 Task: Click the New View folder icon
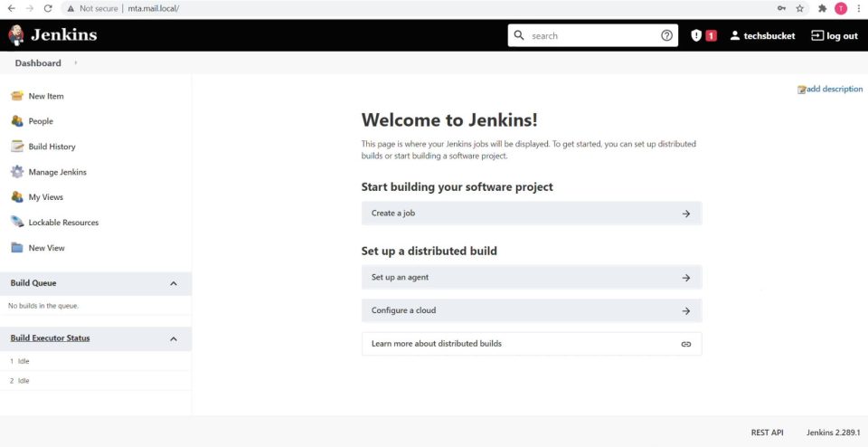[x=17, y=248]
